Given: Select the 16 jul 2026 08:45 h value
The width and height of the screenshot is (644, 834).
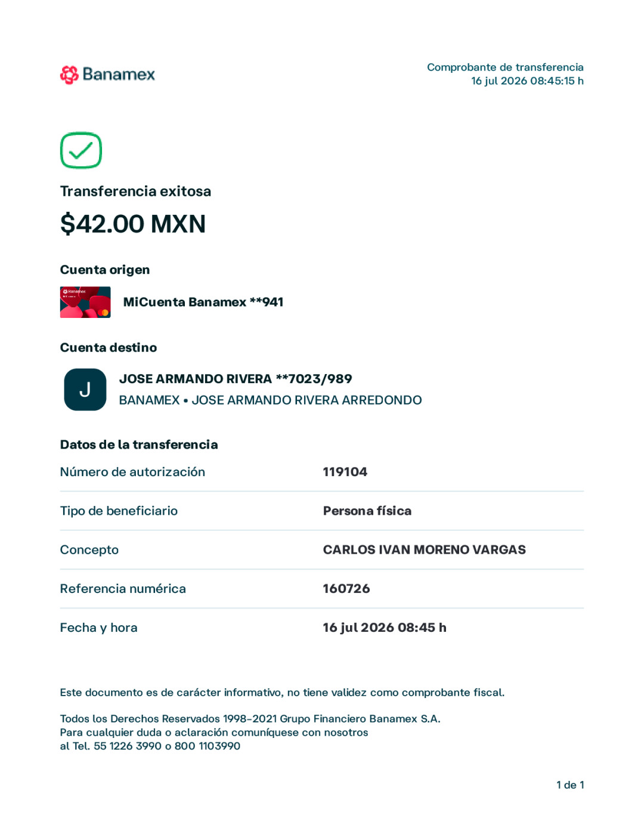Looking at the screenshot, I should tap(385, 628).
